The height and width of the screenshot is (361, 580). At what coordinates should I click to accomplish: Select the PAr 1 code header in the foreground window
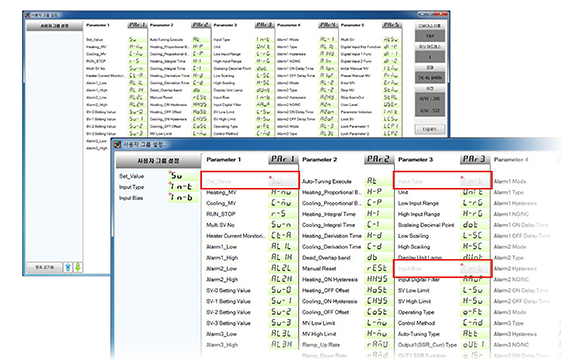pos(283,159)
